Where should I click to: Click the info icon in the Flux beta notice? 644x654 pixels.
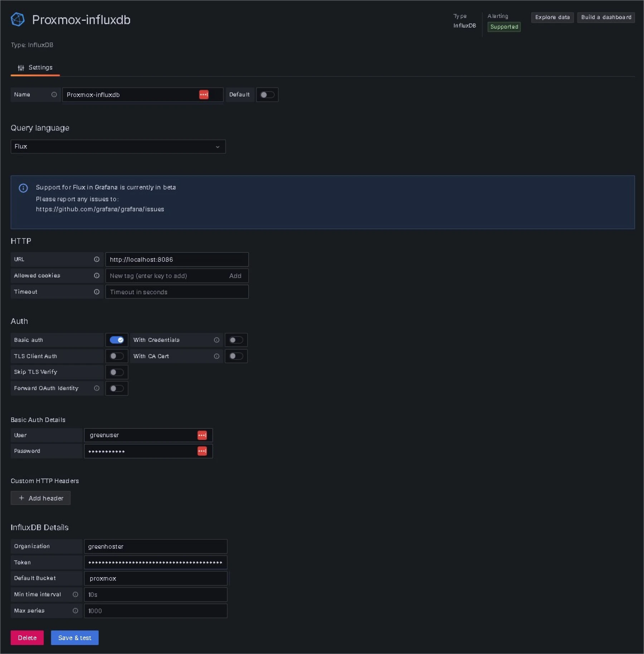(23, 188)
